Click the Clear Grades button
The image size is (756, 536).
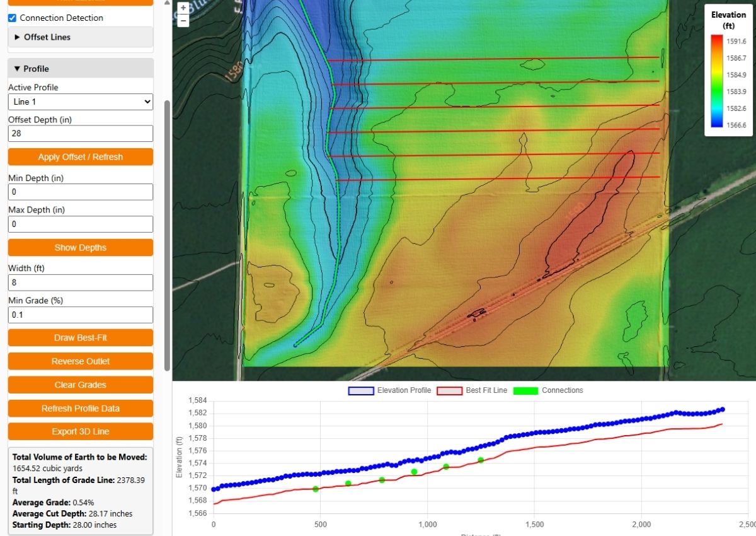(81, 385)
